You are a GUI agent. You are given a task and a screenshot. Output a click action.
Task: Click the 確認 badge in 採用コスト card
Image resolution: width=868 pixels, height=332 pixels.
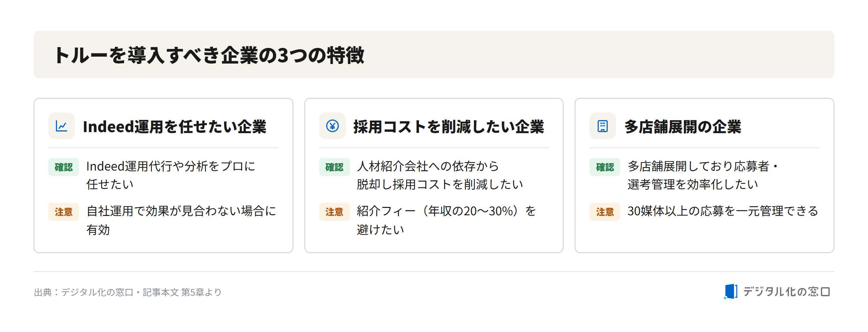click(334, 167)
